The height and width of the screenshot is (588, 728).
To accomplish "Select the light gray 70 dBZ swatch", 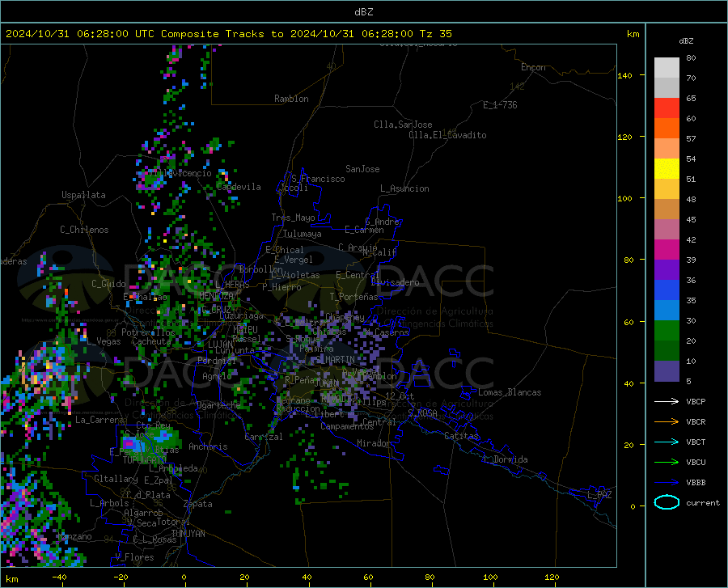I will click(x=667, y=68).
